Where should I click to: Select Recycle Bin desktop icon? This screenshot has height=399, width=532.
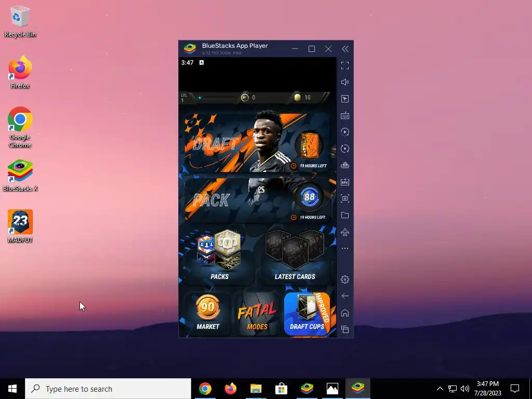pos(20,21)
